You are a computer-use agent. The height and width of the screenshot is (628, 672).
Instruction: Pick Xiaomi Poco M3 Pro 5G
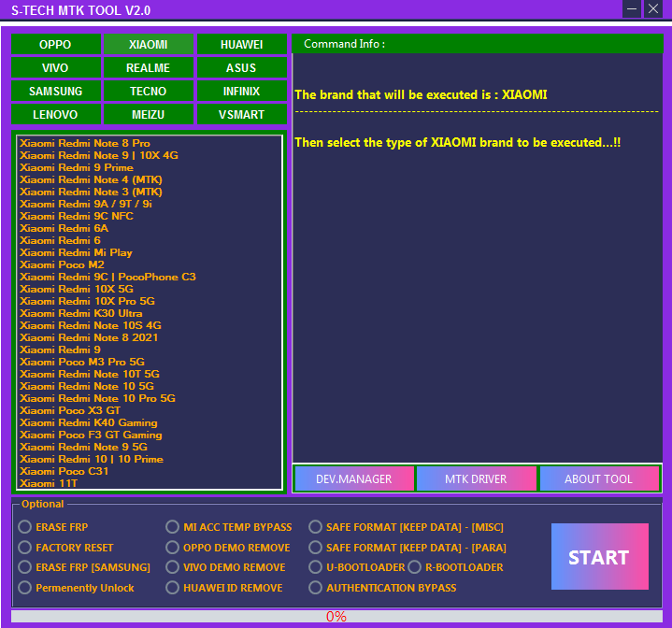150,362
